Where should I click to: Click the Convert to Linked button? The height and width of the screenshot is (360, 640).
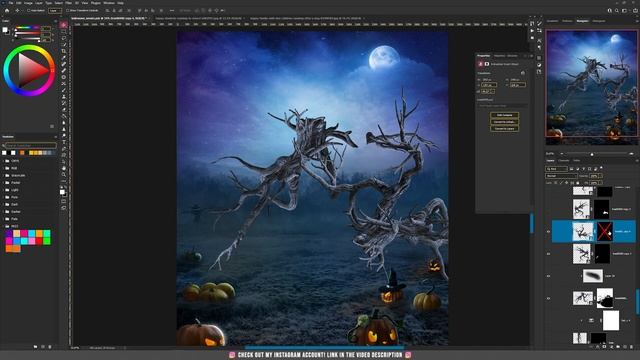[x=504, y=122]
